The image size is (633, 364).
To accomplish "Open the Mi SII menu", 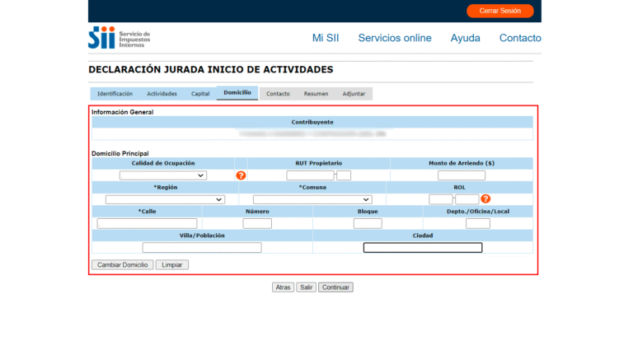I will click(326, 38).
